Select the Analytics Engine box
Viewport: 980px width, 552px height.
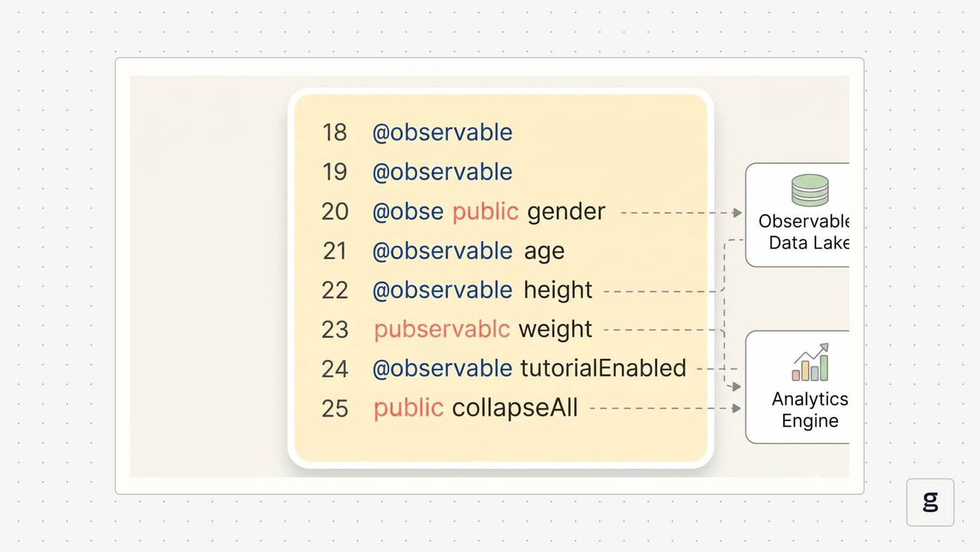797,387
